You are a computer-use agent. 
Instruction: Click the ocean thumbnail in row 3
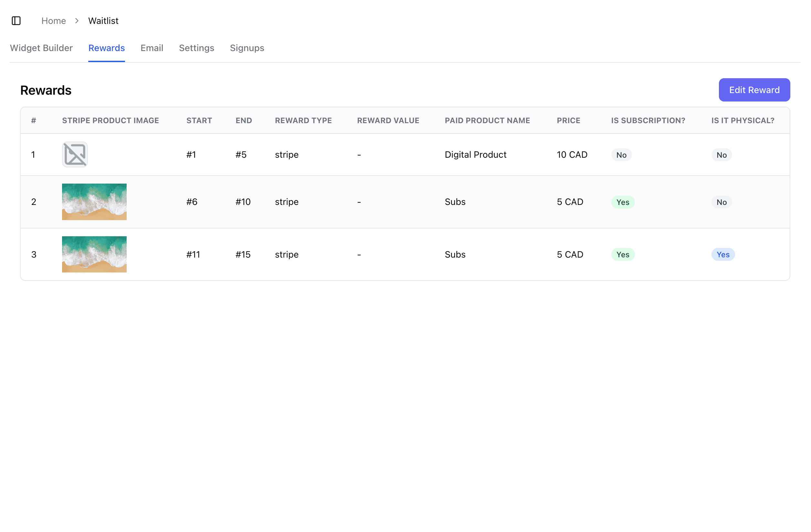tap(94, 254)
